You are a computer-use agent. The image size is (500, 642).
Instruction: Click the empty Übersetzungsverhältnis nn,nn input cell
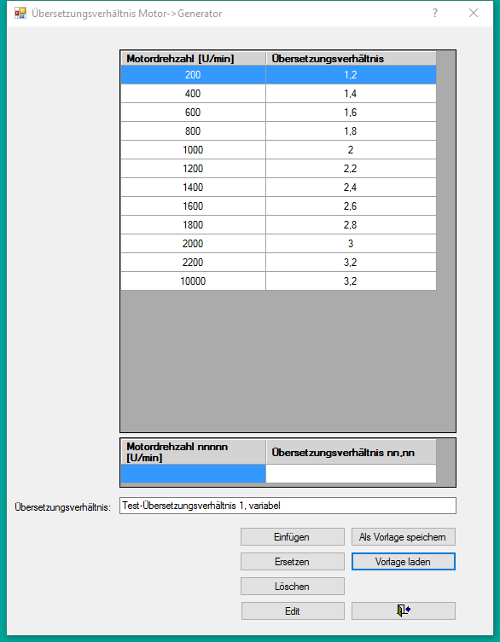coord(351,474)
